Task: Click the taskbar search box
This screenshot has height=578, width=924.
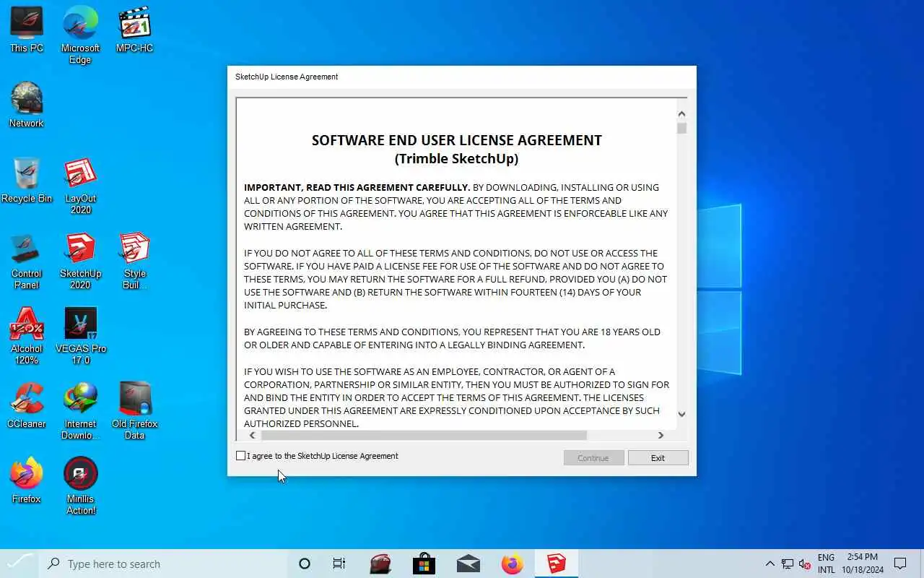Action: point(163,564)
